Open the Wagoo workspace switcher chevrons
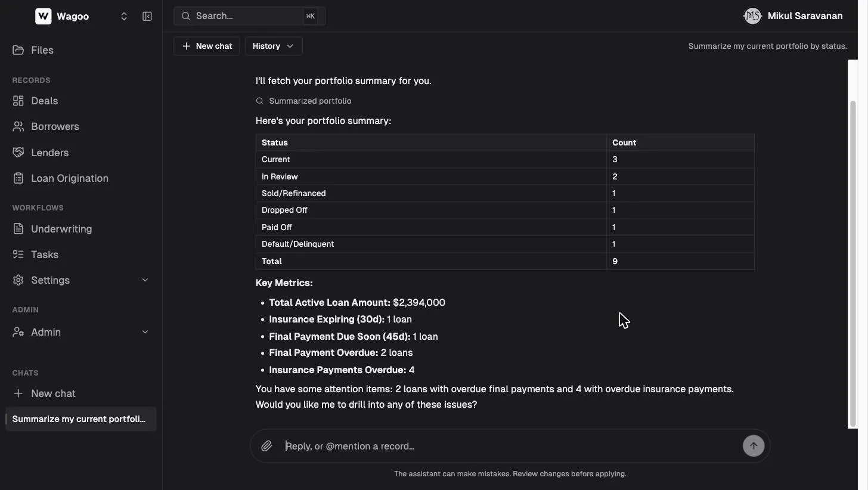This screenshot has height=490, width=868. tap(124, 17)
